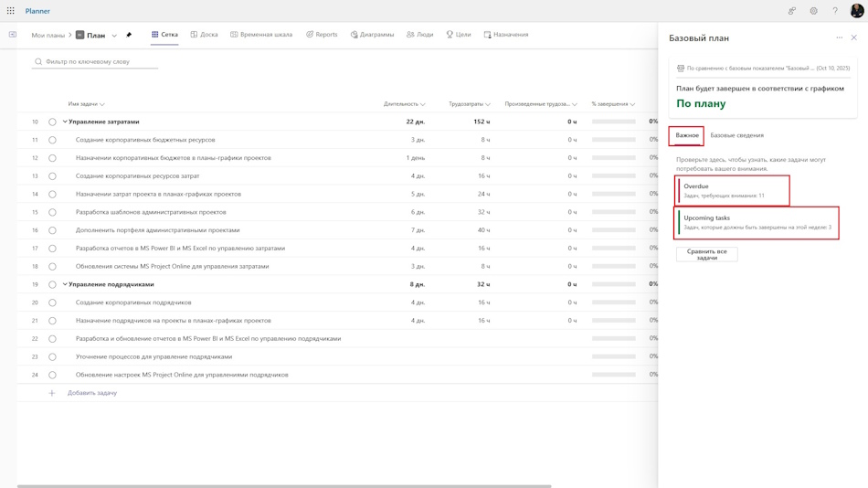Image resolution: width=868 pixels, height=488 pixels.
Task: Click the 7 дн. duration cell
Action: 418,230
